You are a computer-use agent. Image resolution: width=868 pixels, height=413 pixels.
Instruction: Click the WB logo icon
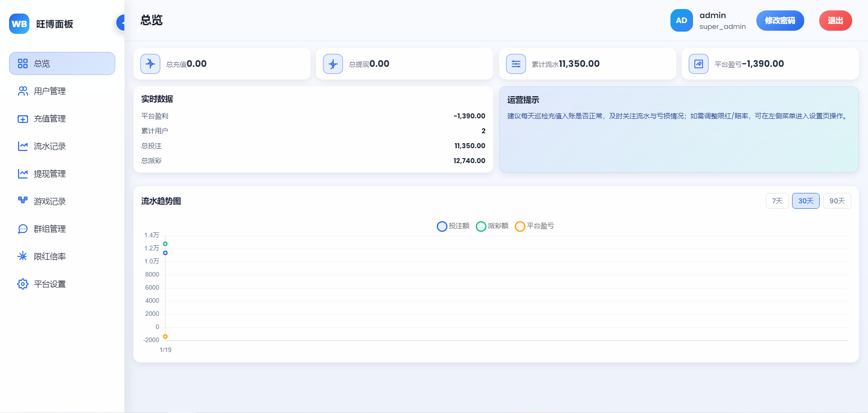pos(19,24)
